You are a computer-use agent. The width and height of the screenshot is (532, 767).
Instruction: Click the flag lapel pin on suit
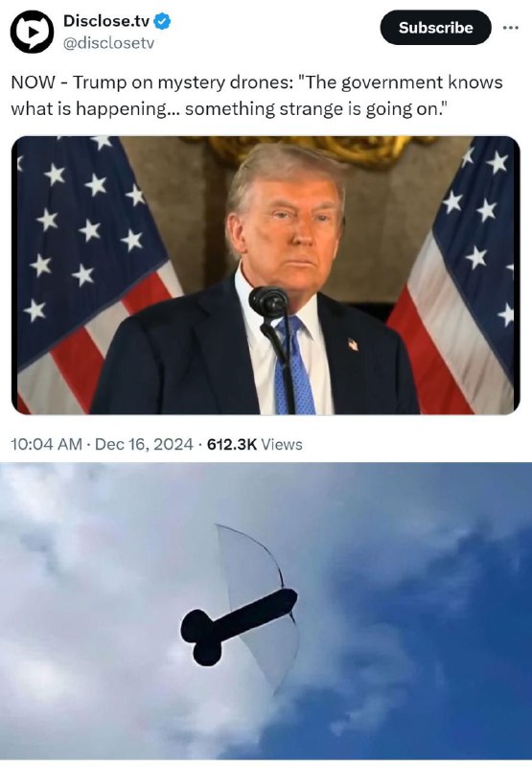click(x=353, y=344)
